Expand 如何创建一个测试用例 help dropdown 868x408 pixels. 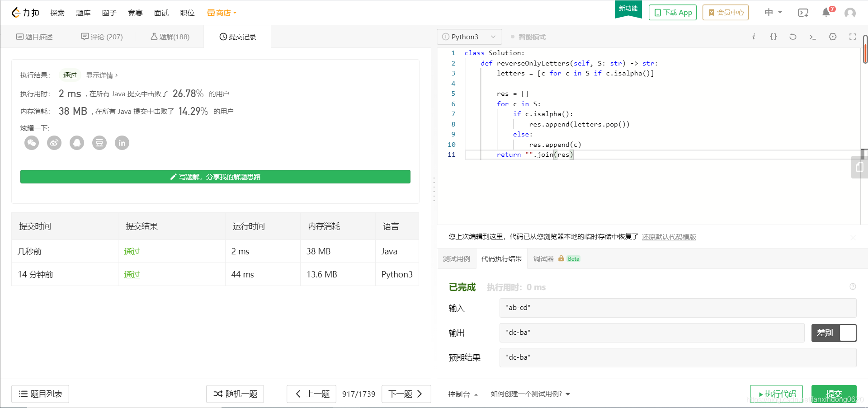[x=530, y=394]
